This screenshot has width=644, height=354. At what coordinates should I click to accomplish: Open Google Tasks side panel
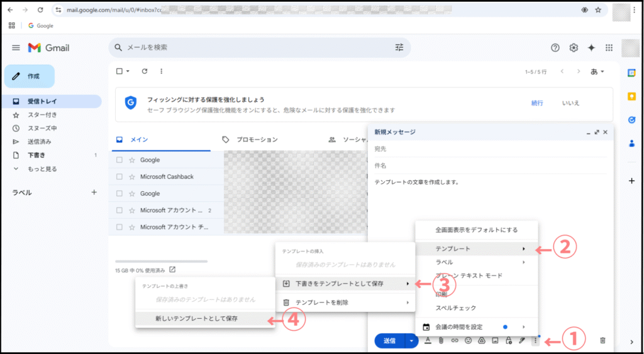pos(631,120)
